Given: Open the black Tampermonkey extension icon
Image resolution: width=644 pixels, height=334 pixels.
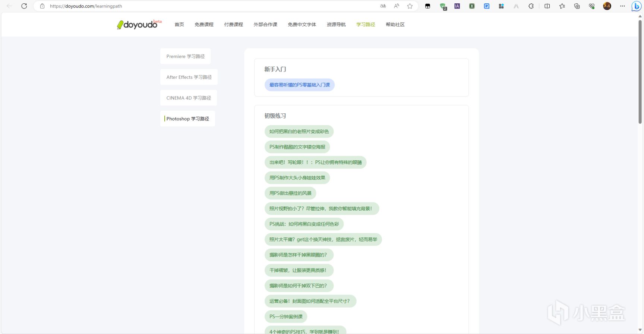Looking at the screenshot, I should pyautogui.click(x=427, y=6).
